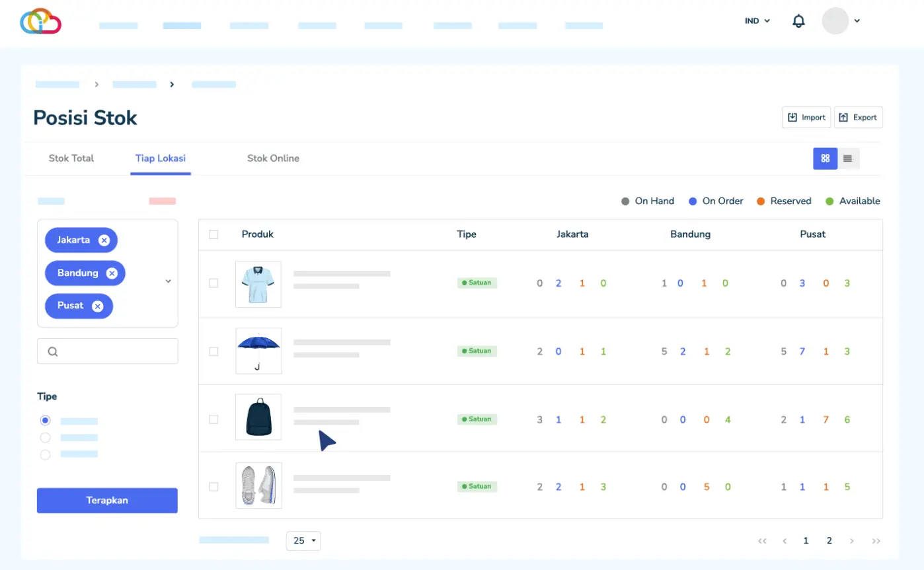The height and width of the screenshot is (570, 924).
Task: Switch to list view layout
Action: pyautogui.click(x=848, y=159)
